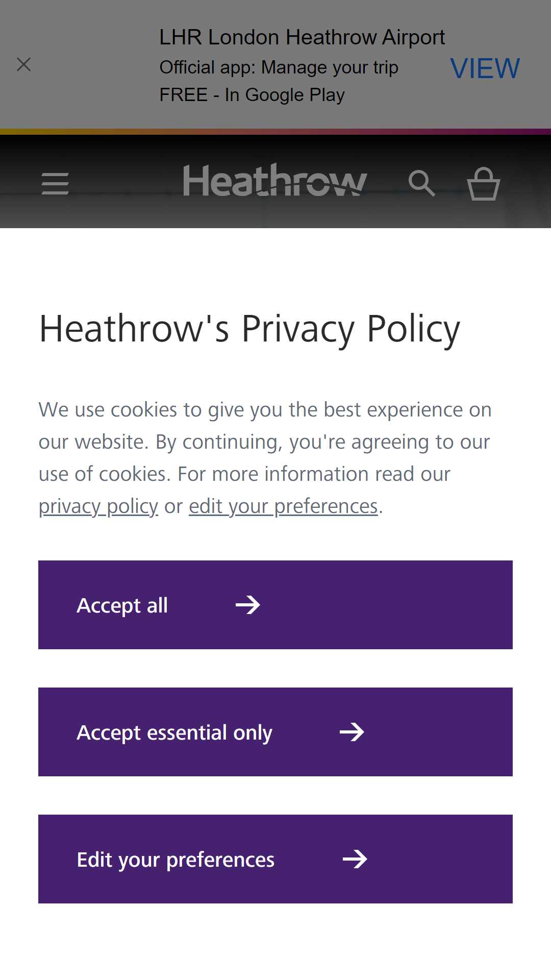Click the arrow on the Edit your preferences button

(355, 859)
